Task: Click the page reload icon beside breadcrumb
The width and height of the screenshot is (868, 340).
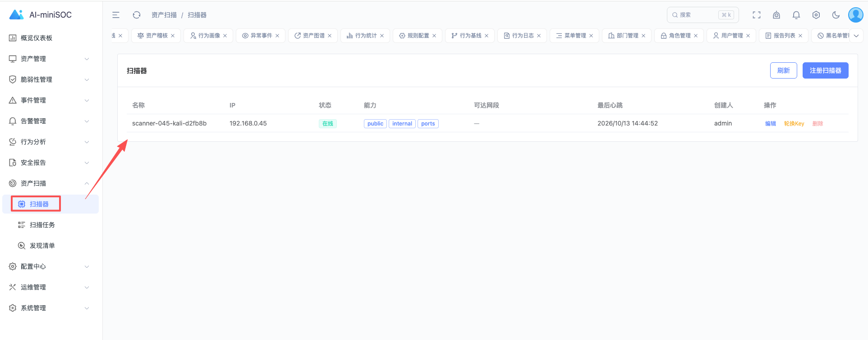Action: coord(137,15)
